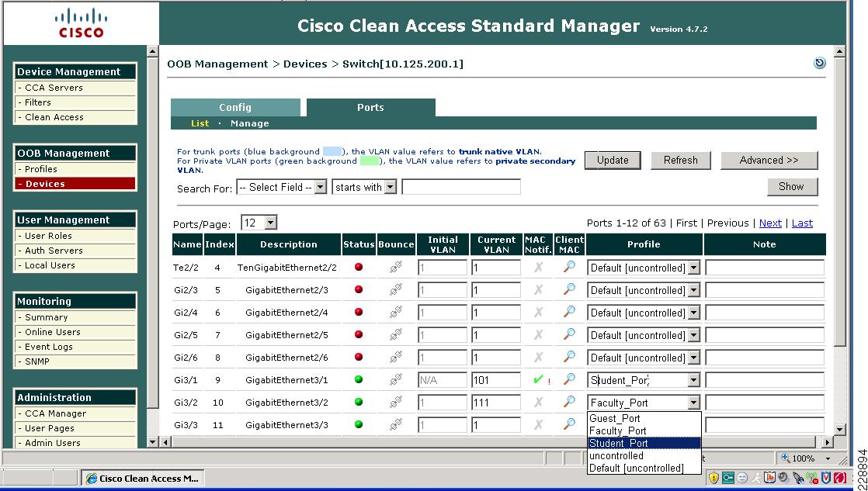Select the Ports tab
Screen dimensions: 868x491
click(x=370, y=107)
